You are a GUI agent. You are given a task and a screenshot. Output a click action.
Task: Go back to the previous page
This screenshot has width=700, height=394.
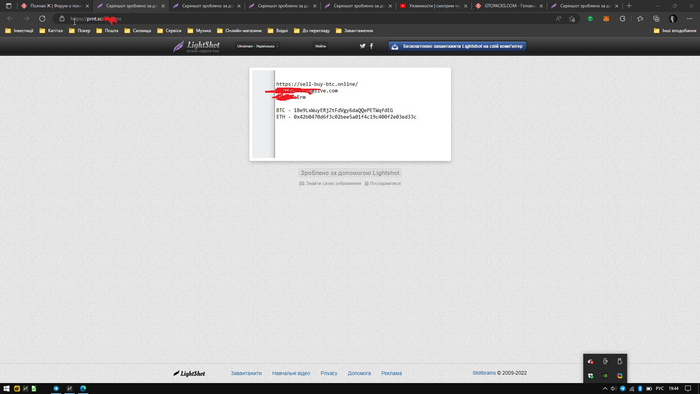tap(10, 19)
